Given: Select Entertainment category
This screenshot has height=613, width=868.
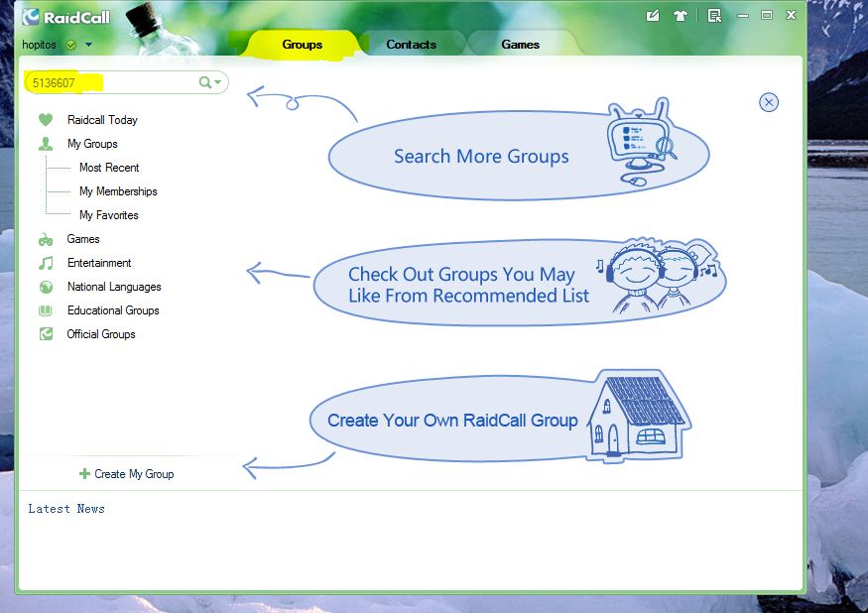Looking at the screenshot, I should [x=99, y=263].
